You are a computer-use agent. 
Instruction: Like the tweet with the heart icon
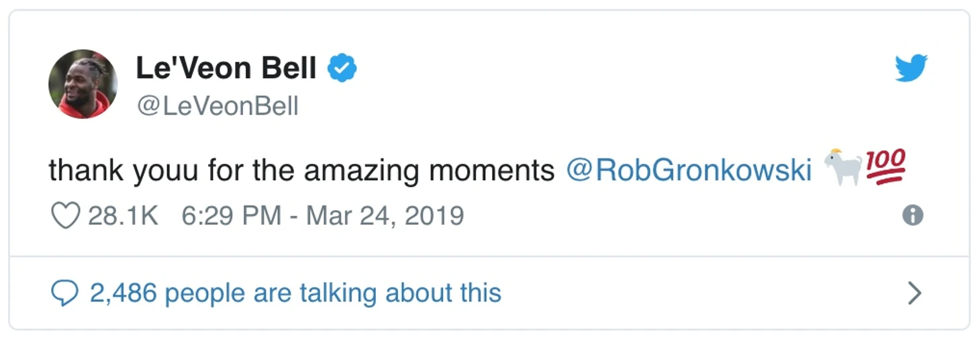coord(66,216)
